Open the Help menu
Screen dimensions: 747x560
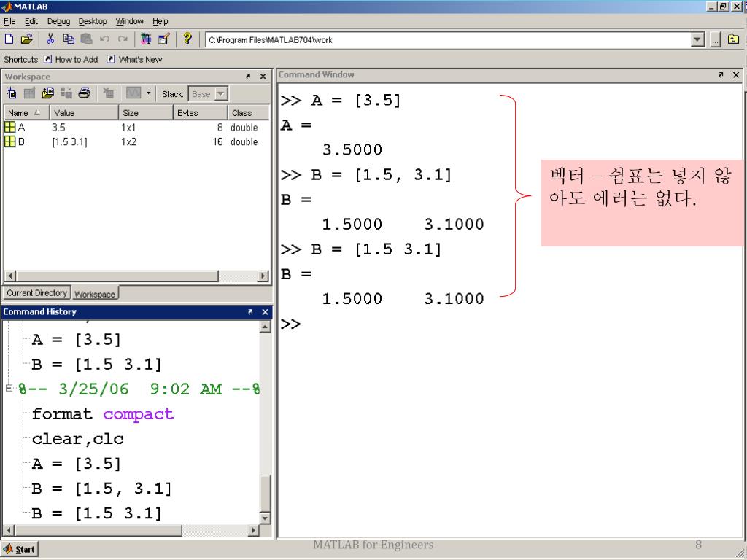pos(160,21)
